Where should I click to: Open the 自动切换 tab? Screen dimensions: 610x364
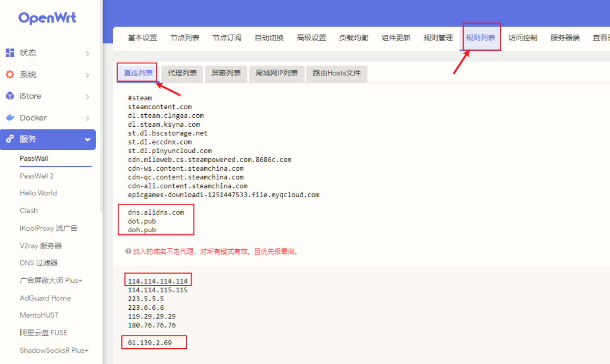pos(269,38)
